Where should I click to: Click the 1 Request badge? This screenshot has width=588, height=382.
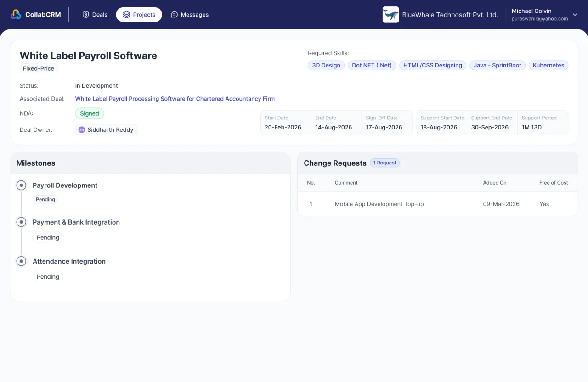(x=385, y=163)
